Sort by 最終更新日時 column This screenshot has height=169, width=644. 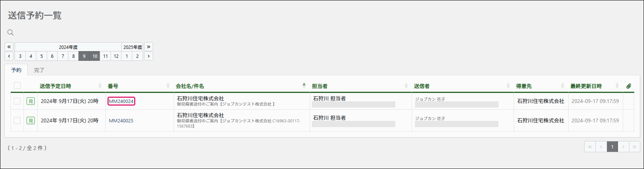coord(586,86)
